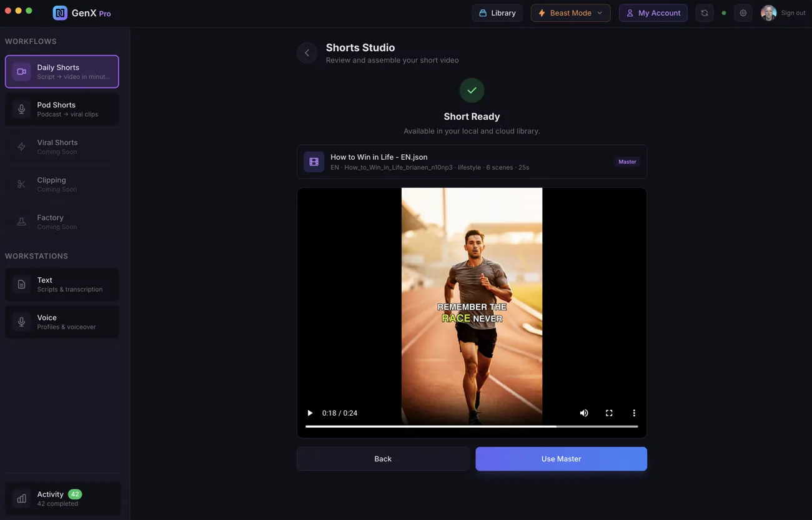Image resolution: width=812 pixels, height=520 pixels.
Task: Open the settings gear icon
Action: click(x=743, y=12)
